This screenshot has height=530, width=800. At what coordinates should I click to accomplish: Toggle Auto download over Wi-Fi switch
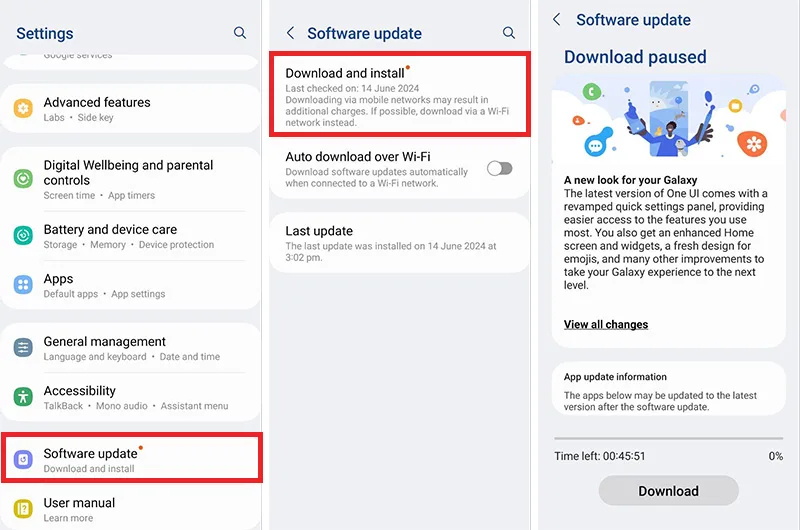click(499, 168)
